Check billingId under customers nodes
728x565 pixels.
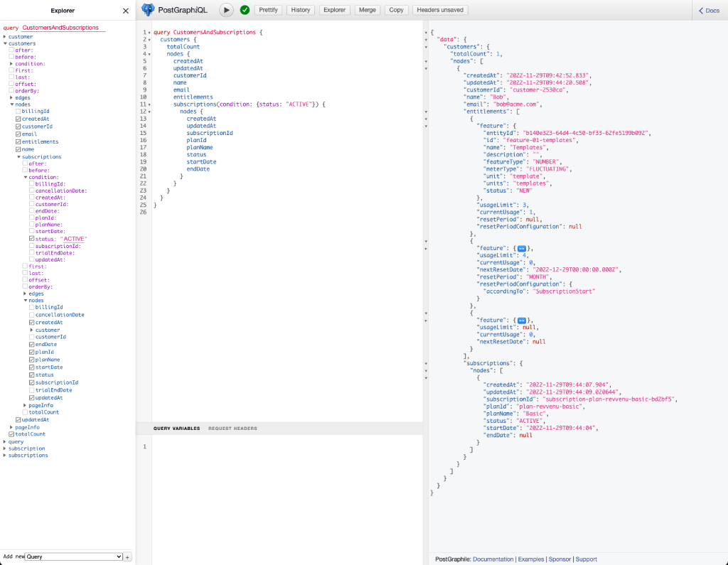click(18, 112)
